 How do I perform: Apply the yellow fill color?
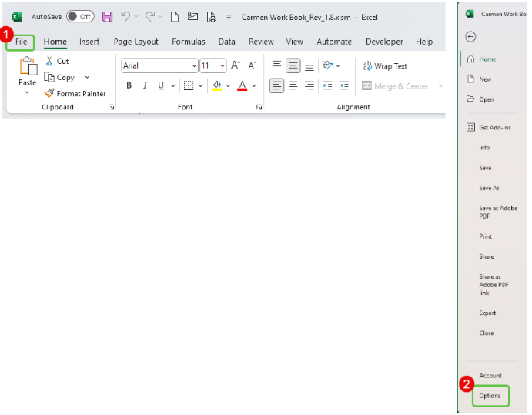[x=216, y=85]
